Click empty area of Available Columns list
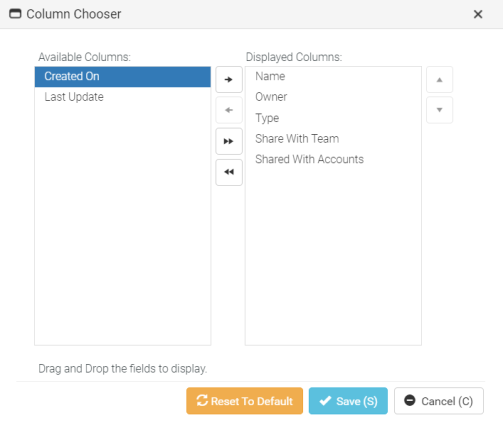Image resolution: width=503 pixels, height=447 pixels. click(123, 227)
